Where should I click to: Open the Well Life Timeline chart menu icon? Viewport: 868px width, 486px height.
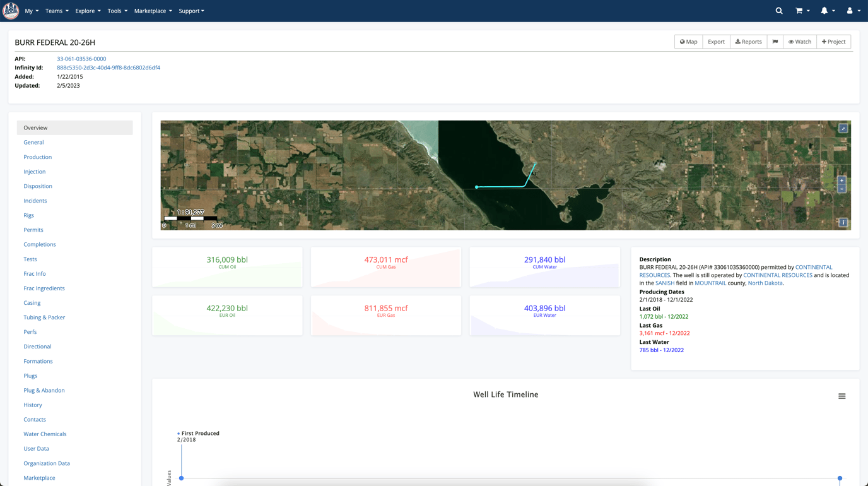842,396
